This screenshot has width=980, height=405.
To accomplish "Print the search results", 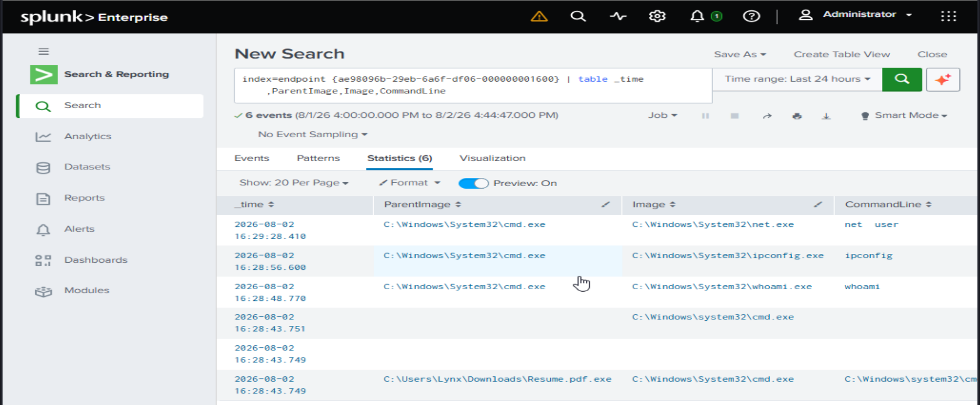I will [797, 116].
